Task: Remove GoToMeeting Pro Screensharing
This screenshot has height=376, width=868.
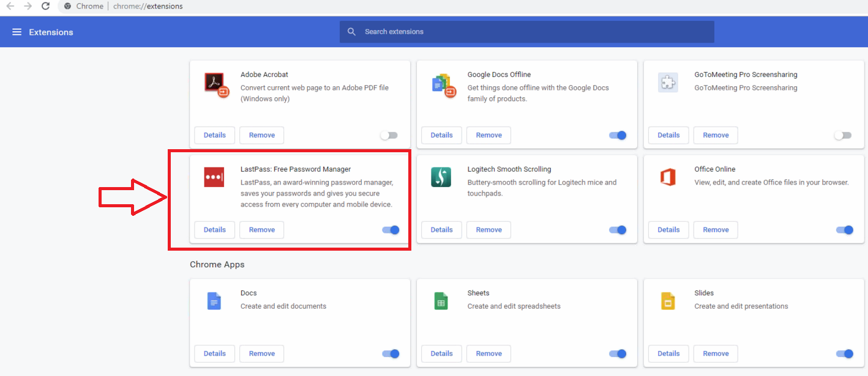Action: point(716,135)
